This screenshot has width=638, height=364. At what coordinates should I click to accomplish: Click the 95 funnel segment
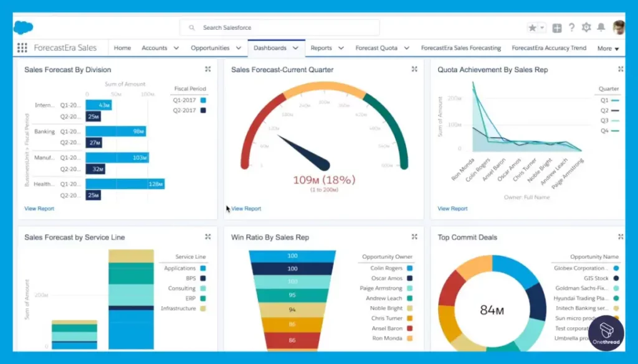(x=292, y=296)
